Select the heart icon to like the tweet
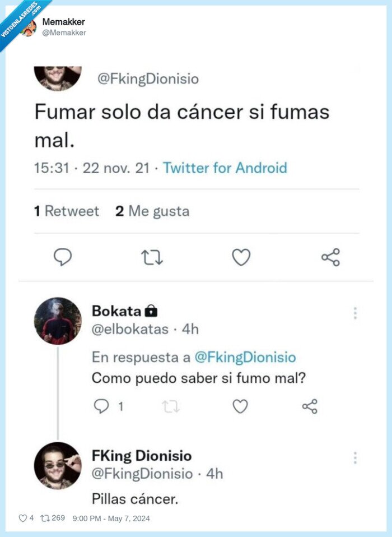The width and height of the screenshot is (392, 537). coord(241,257)
